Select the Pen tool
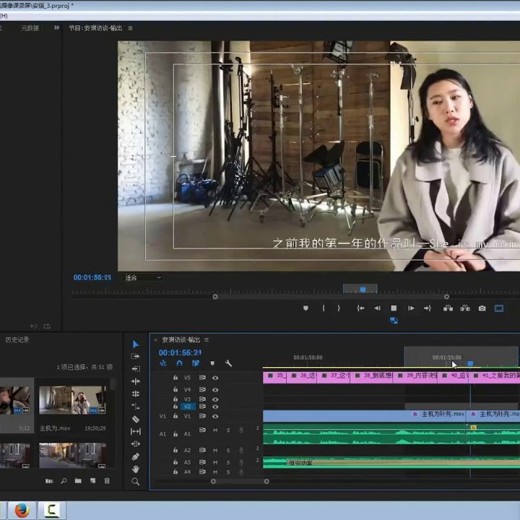Screen dimensions: 520x520 click(x=136, y=457)
